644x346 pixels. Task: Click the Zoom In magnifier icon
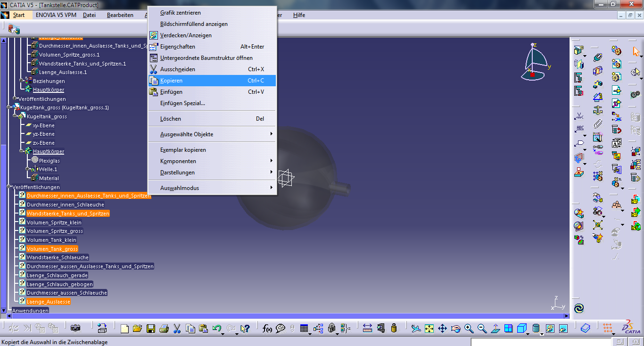[469, 328]
